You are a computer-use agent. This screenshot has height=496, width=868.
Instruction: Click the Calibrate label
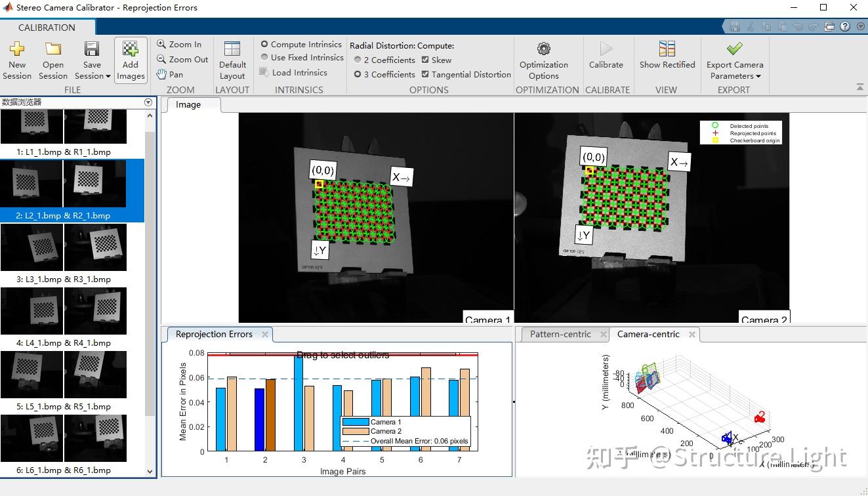pos(606,64)
